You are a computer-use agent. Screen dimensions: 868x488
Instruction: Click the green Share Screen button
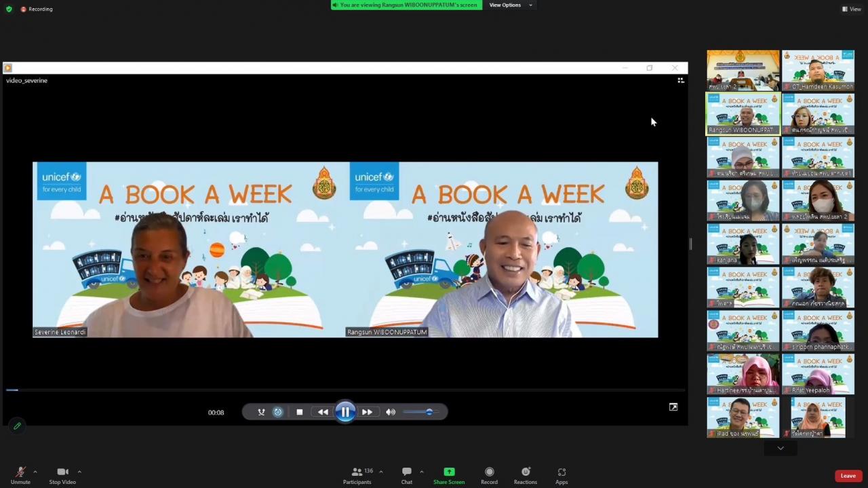449,475
